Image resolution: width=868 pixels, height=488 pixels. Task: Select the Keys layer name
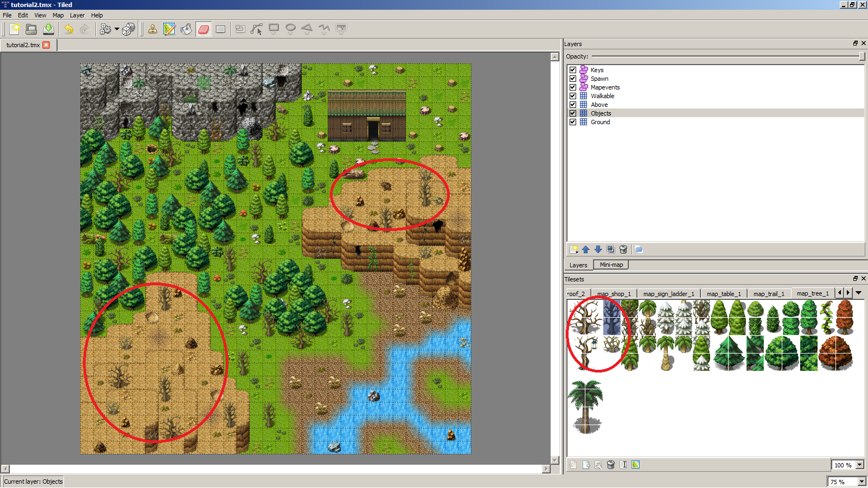597,70
